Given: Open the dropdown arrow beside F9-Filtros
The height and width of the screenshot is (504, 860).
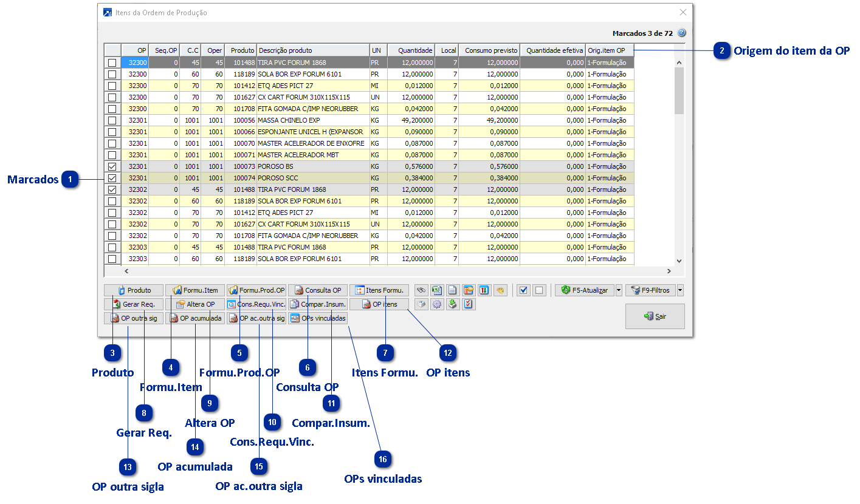Looking at the screenshot, I should point(680,290).
